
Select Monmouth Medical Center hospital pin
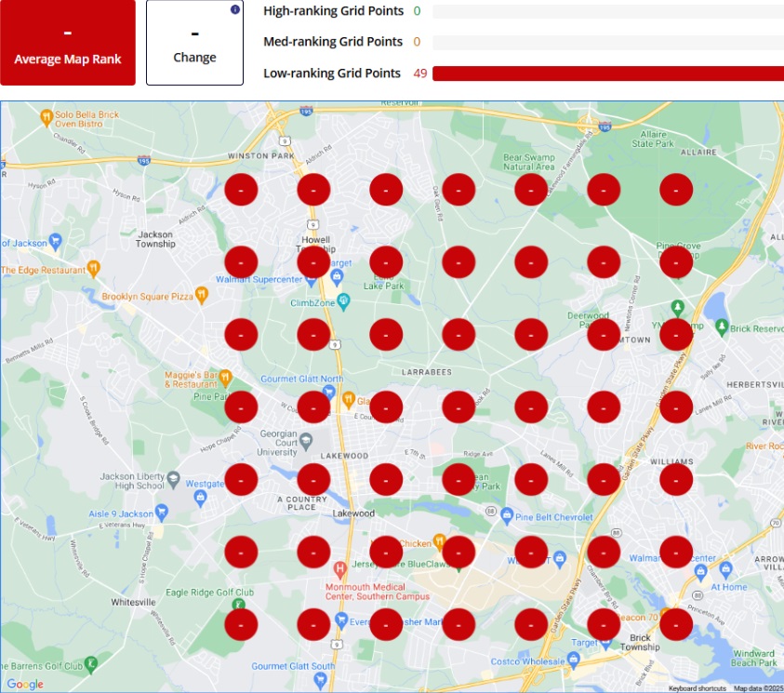coord(340,569)
